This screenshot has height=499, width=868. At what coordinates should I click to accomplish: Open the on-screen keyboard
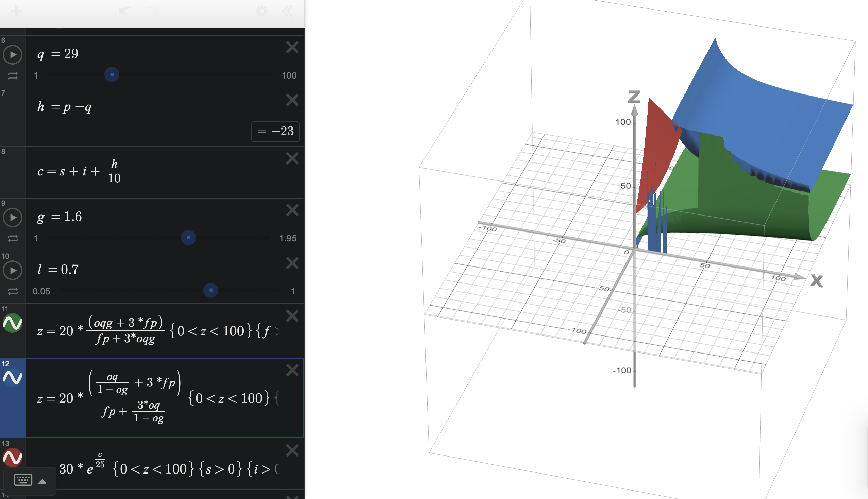point(23,480)
